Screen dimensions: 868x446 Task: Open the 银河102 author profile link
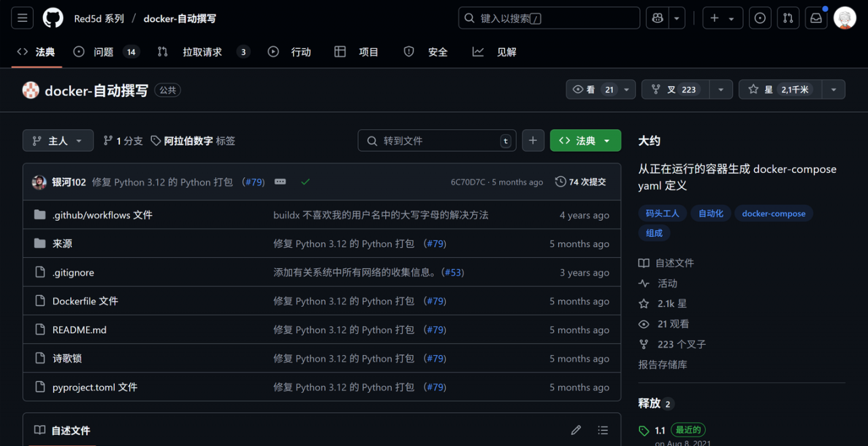tap(69, 182)
